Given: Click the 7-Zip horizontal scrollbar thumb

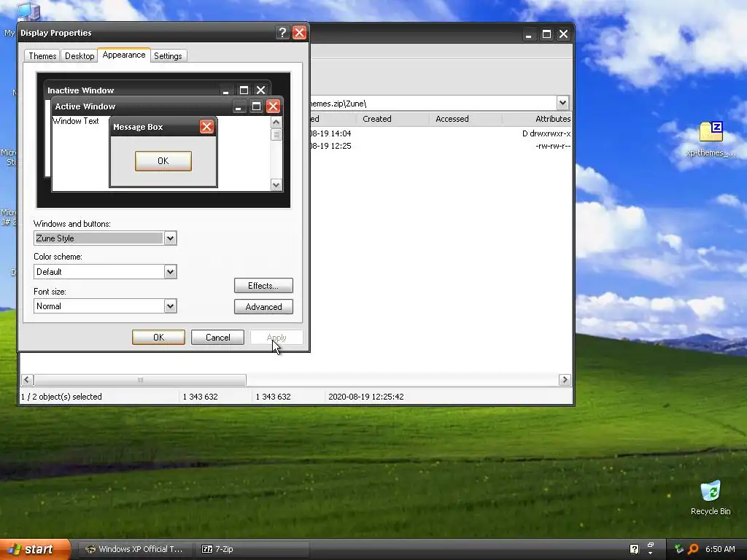Looking at the screenshot, I should click(140, 379).
